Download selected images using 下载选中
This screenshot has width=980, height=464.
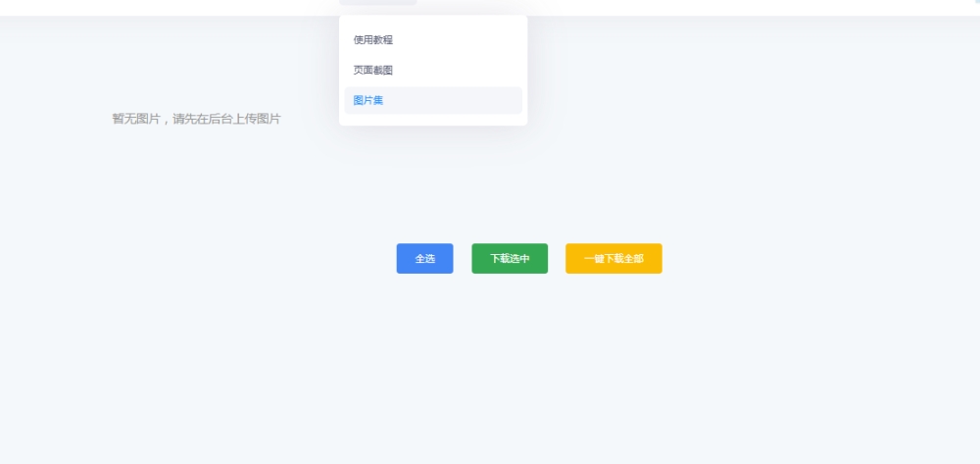(510, 259)
